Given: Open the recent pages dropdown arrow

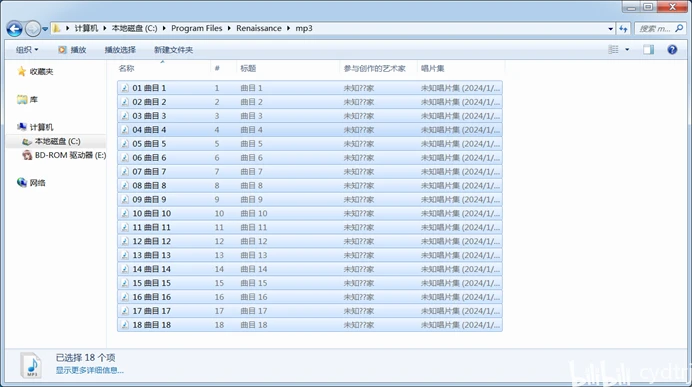Looking at the screenshot, I should tap(45, 29).
